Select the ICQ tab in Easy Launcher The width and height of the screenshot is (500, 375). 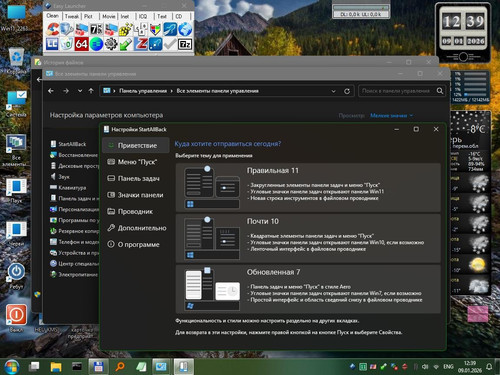pos(143,16)
